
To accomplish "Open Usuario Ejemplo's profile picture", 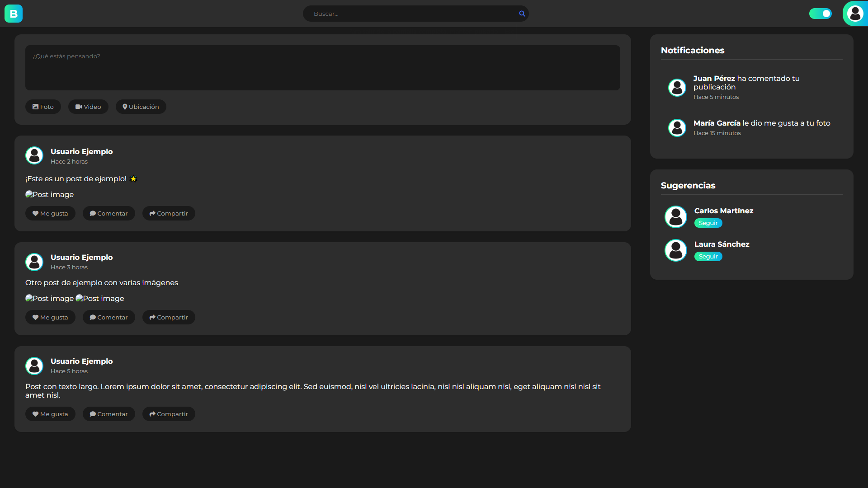I will click(34, 155).
